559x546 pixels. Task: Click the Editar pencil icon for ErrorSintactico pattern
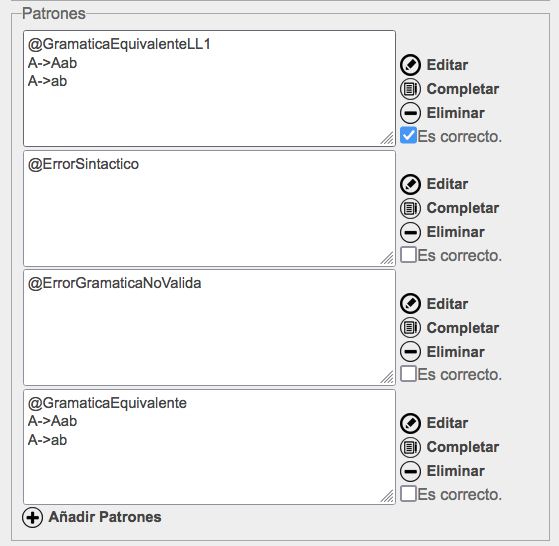click(x=410, y=184)
